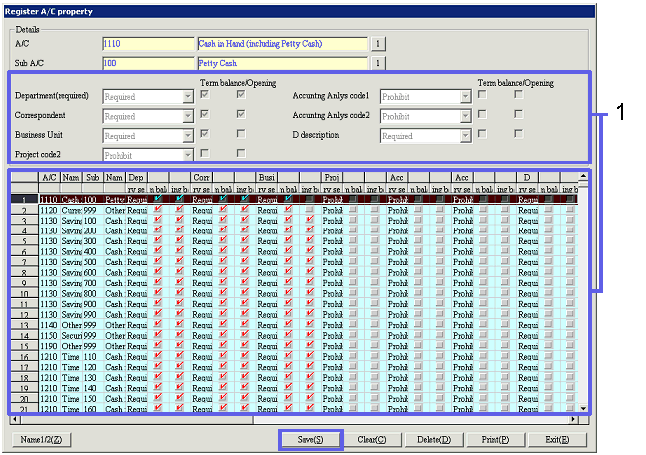This screenshot has width=646, height=455.
Task: Open the Department(required) dropdown
Action: coord(188,97)
